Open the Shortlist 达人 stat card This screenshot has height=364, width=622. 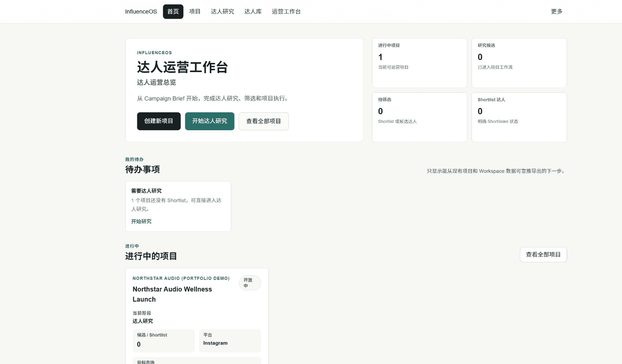pyautogui.click(x=519, y=117)
